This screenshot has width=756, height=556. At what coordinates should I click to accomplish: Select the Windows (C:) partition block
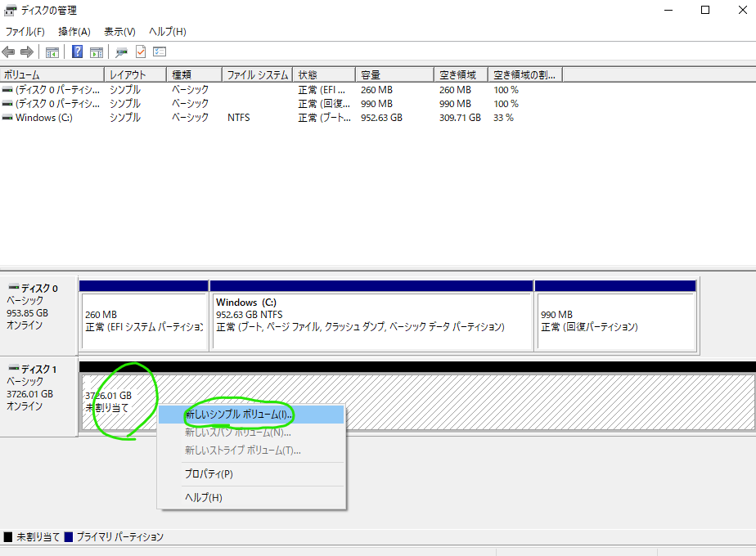[371, 321]
